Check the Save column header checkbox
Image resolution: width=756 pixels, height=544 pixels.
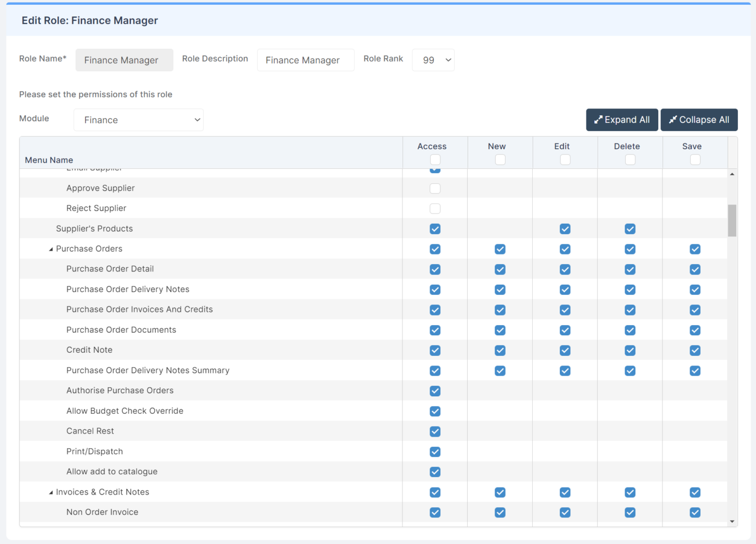click(695, 159)
